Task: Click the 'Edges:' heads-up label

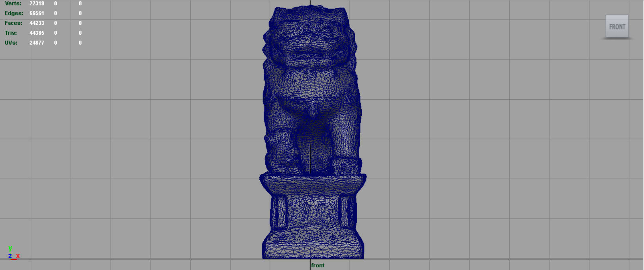Action: pos(14,13)
